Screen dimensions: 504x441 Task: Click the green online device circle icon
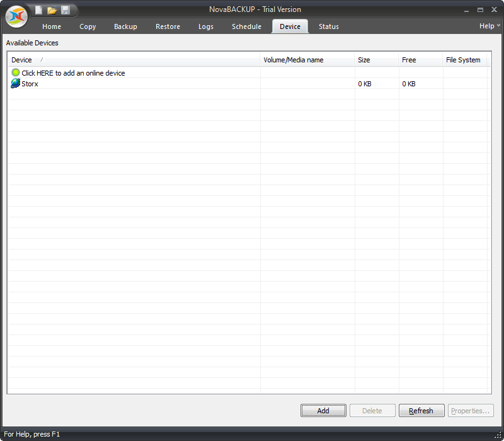coord(15,72)
